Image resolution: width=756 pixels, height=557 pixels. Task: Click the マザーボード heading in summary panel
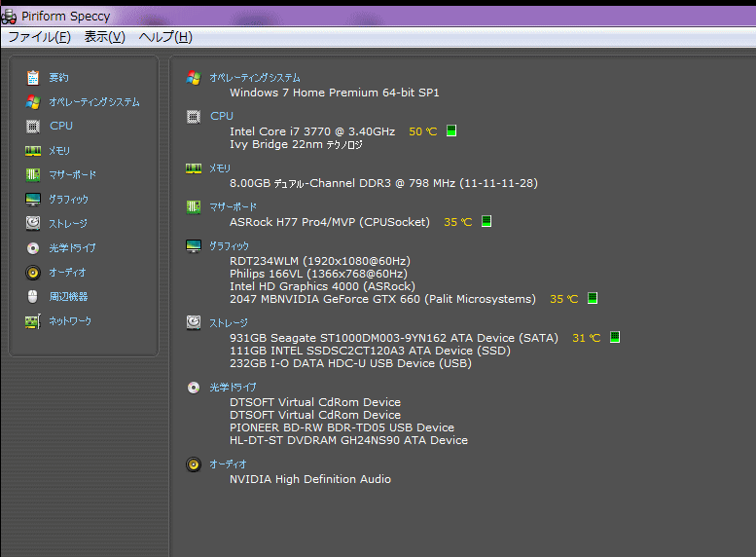233,207
